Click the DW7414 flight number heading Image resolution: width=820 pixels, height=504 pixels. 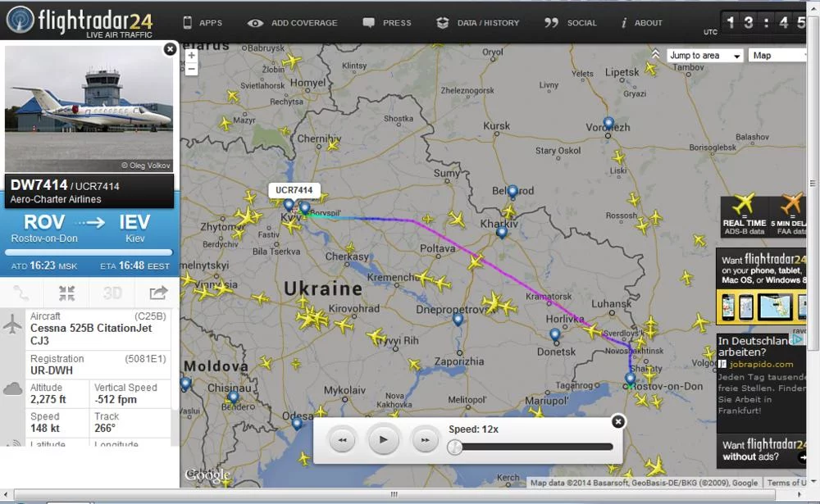(39, 185)
